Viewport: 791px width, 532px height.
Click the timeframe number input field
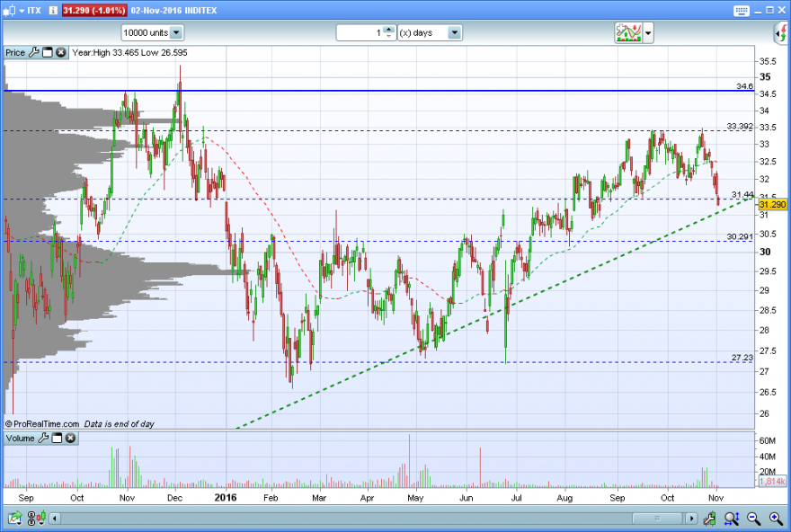(360, 32)
